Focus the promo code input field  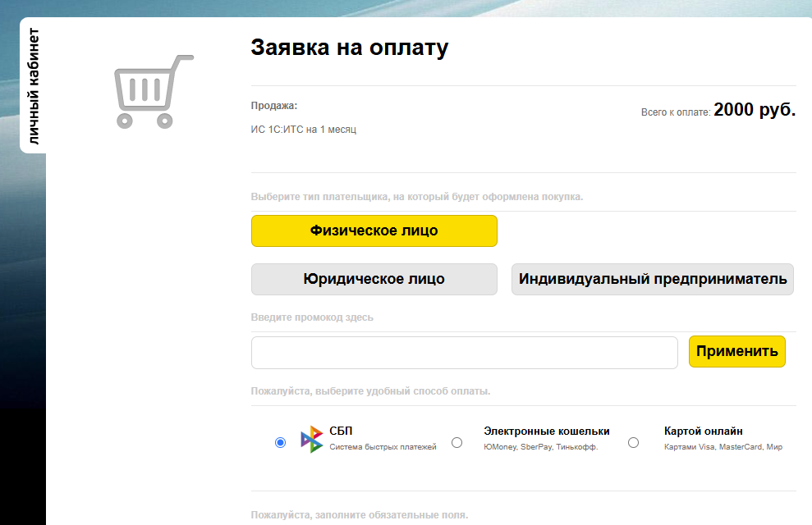point(465,353)
